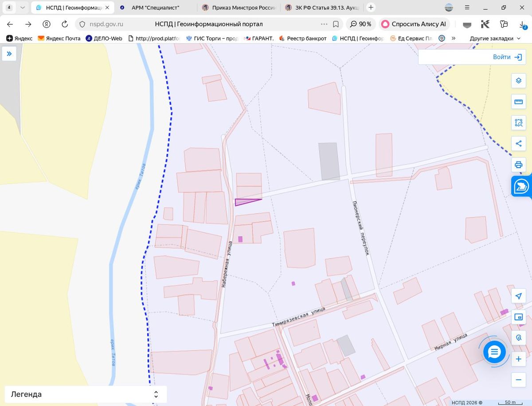Open the Yandex home button

click(x=47, y=24)
